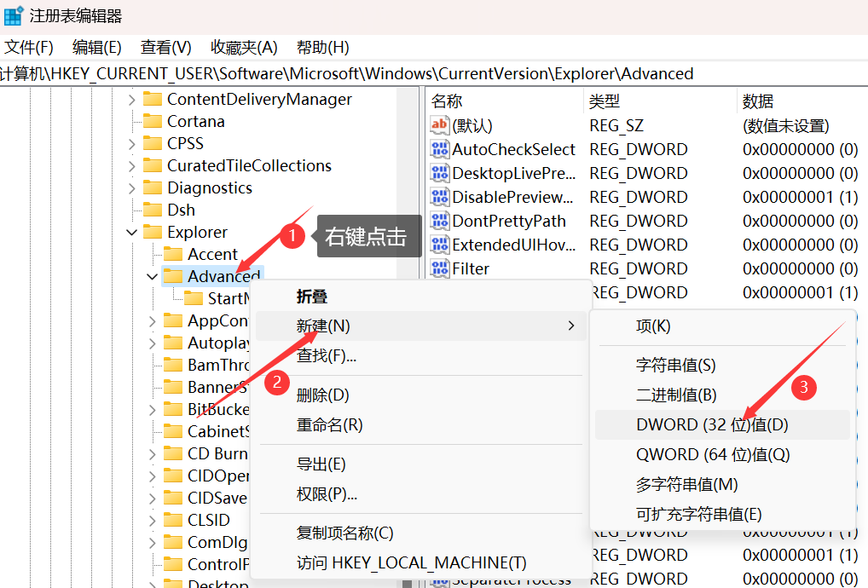The image size is (868, 588).
Task: Expand the ContentDeliveryManager key
Action: click(131, 99)
